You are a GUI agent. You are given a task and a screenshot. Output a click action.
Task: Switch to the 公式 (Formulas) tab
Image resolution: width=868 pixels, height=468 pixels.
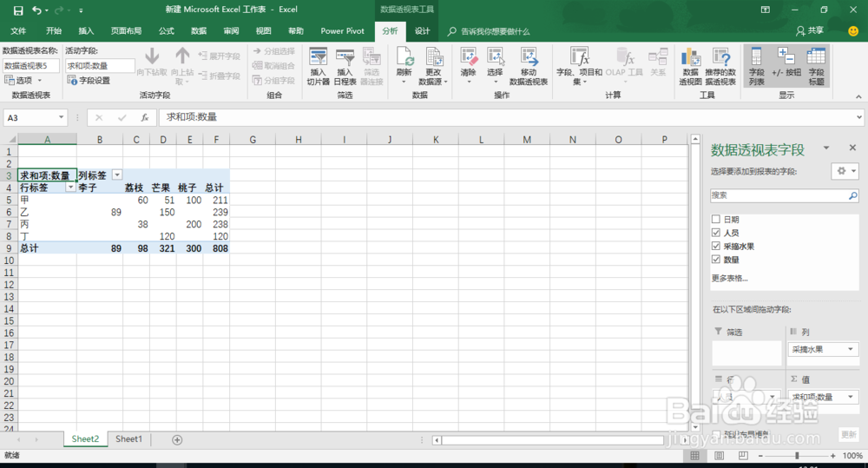(166, 31)
